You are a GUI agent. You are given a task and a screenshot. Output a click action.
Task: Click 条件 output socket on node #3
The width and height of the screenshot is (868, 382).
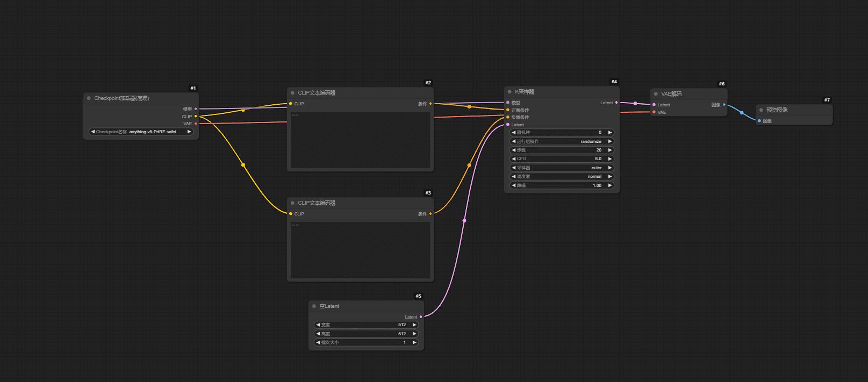tap(431, 214)
